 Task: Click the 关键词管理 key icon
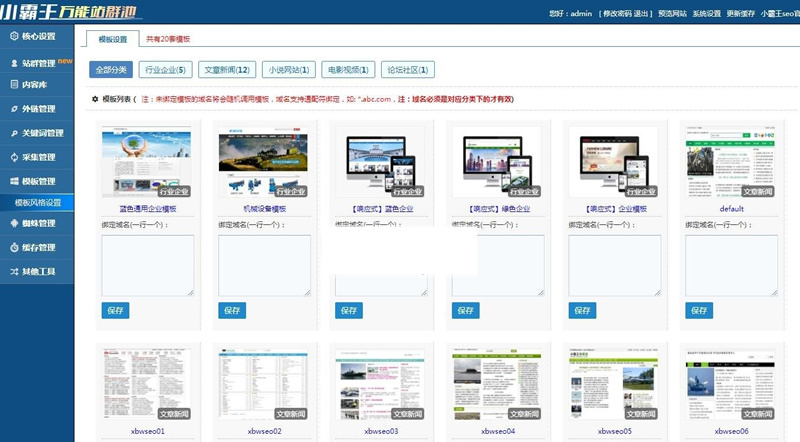(14, 133)
